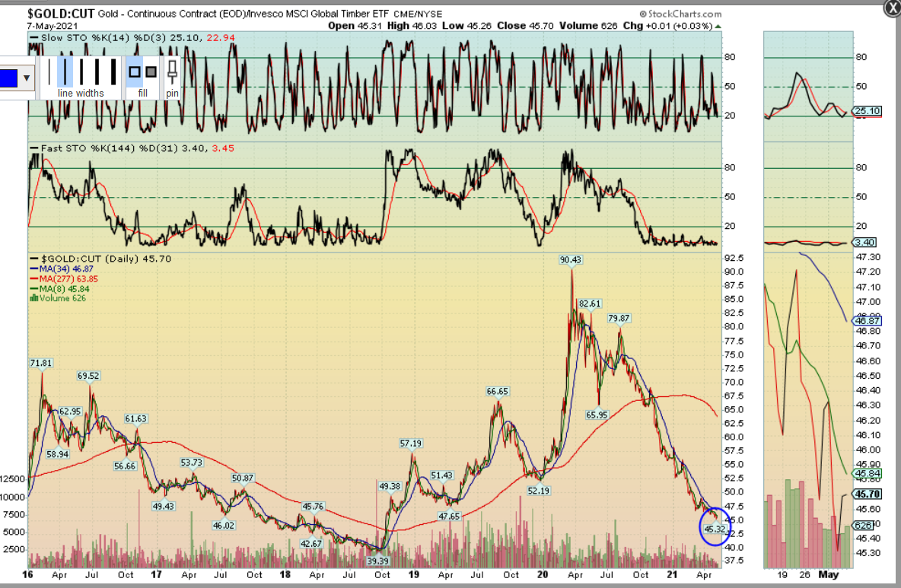Toggle the highlighted second line width
The width and height of the screenshot is (901, 588).
[x=65, y=71]
